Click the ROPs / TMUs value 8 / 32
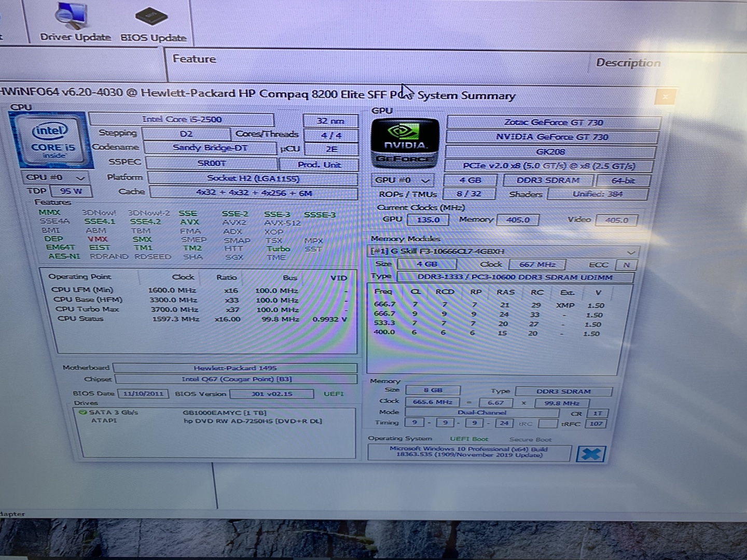The height and width of the screenshot is (560, 747). click(468, 194)
